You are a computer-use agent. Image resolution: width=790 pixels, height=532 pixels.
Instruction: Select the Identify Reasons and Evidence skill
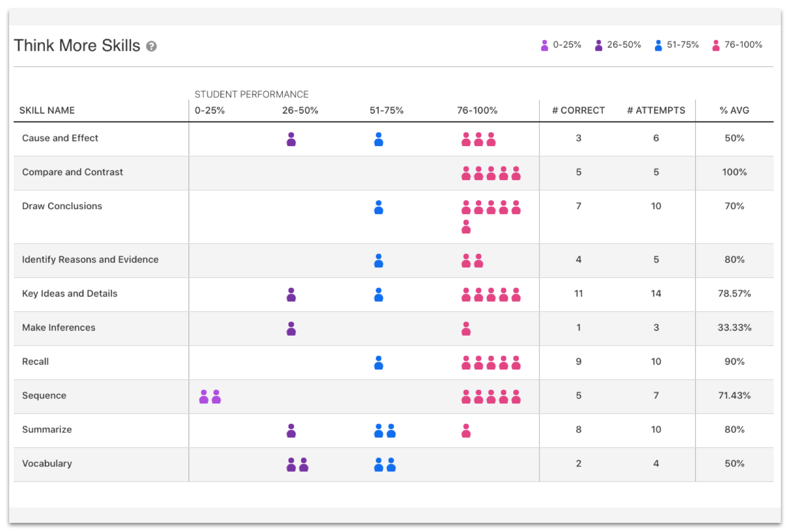click(90, 259)
